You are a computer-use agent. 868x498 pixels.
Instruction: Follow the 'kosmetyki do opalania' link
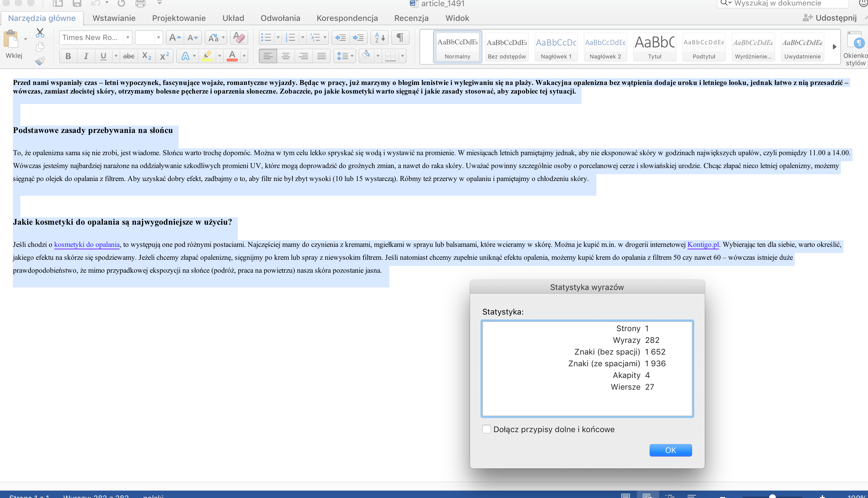click(87, 245)
